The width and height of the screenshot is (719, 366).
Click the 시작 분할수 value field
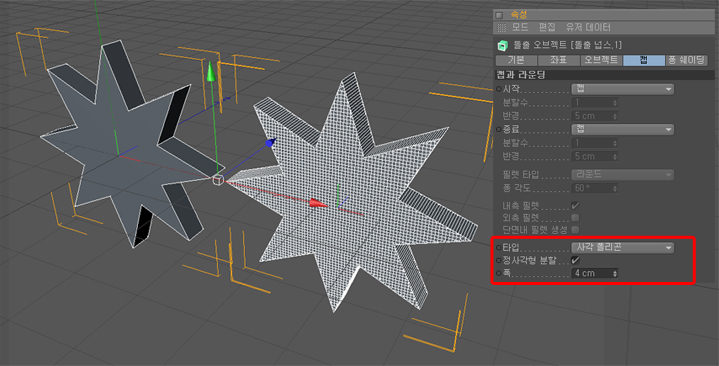tap(595, 102)
